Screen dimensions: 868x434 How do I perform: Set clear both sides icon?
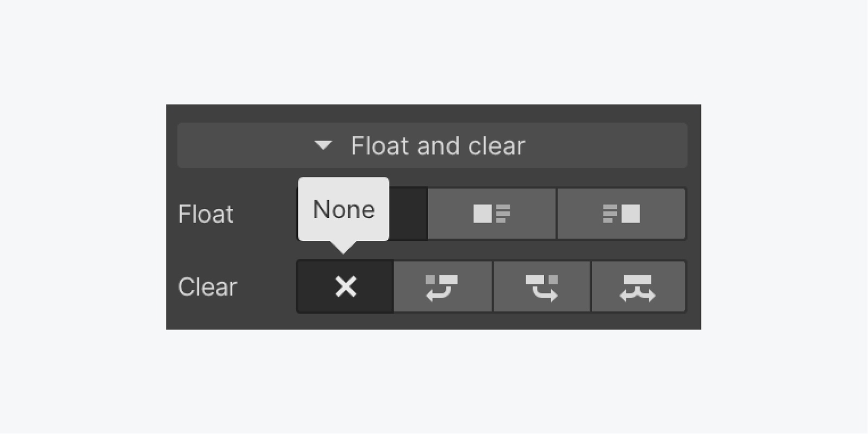coord(638,286)
